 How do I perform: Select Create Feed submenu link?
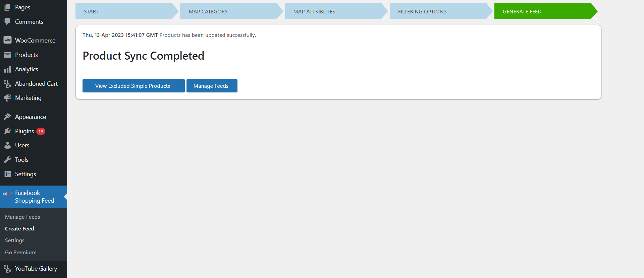click(x=19, y=228)
